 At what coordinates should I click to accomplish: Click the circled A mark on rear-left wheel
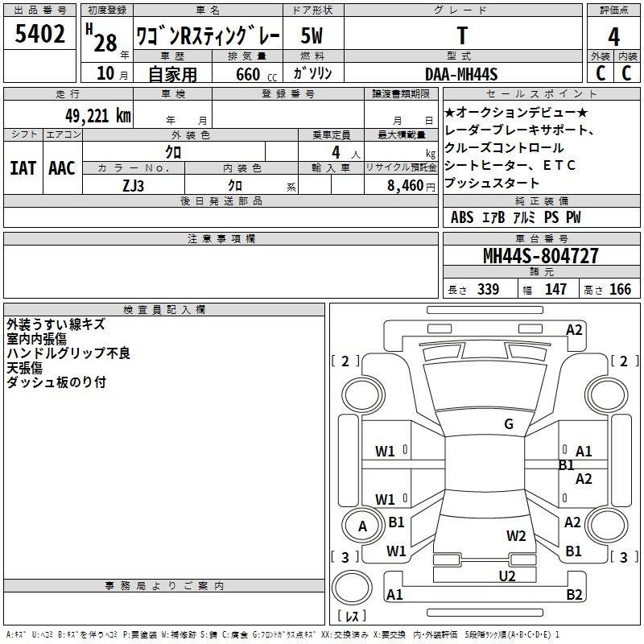coord(362,526)
